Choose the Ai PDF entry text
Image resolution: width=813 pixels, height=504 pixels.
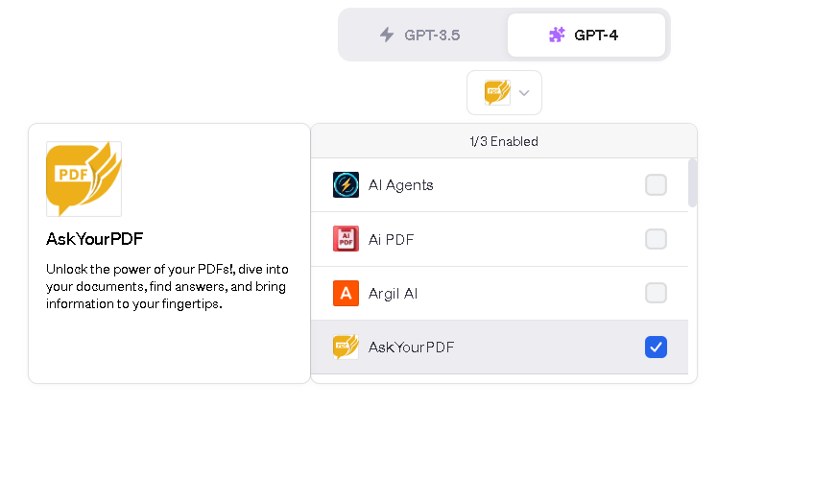coord(391,240)
